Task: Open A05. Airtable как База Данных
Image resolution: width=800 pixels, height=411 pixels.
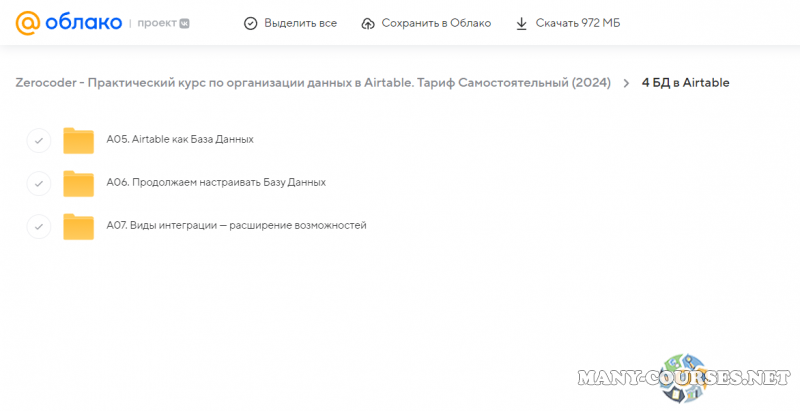Action: point(180,140)
